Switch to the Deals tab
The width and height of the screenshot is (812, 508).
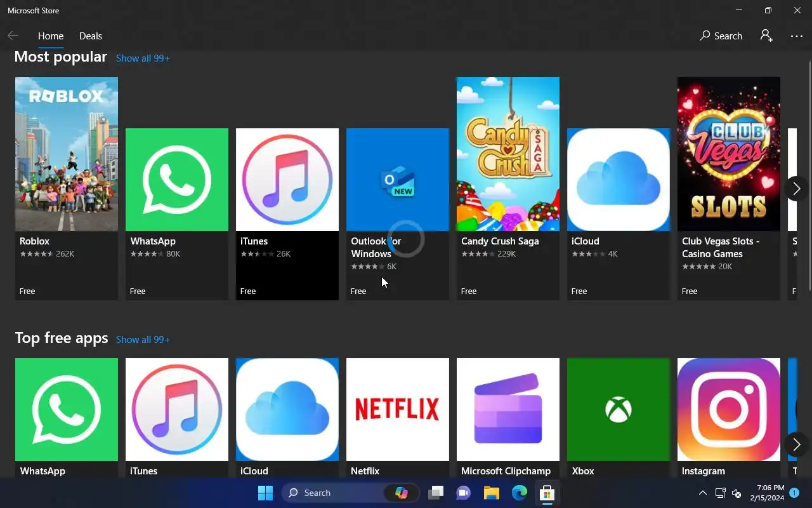91,36
